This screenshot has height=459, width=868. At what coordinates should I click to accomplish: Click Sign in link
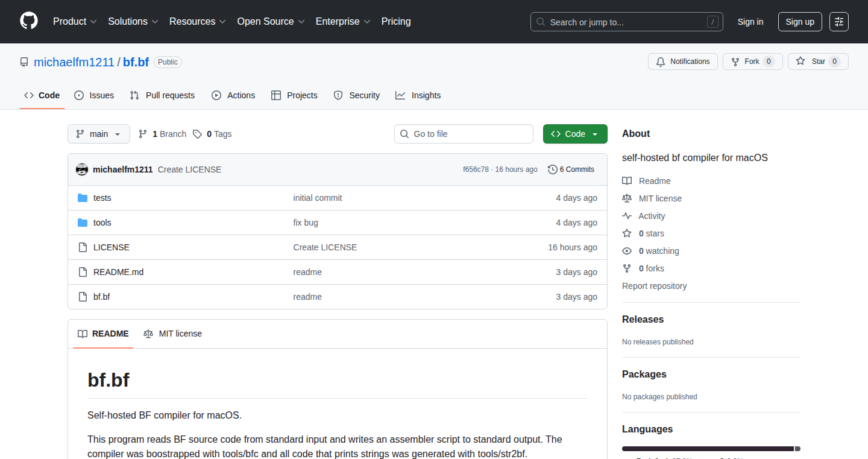(750, 22)
